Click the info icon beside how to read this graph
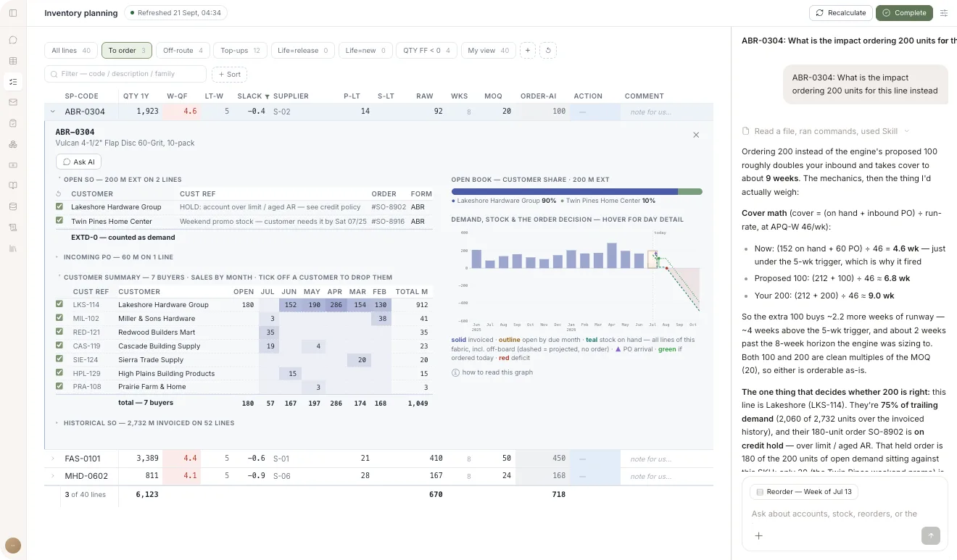 point(455,372)
